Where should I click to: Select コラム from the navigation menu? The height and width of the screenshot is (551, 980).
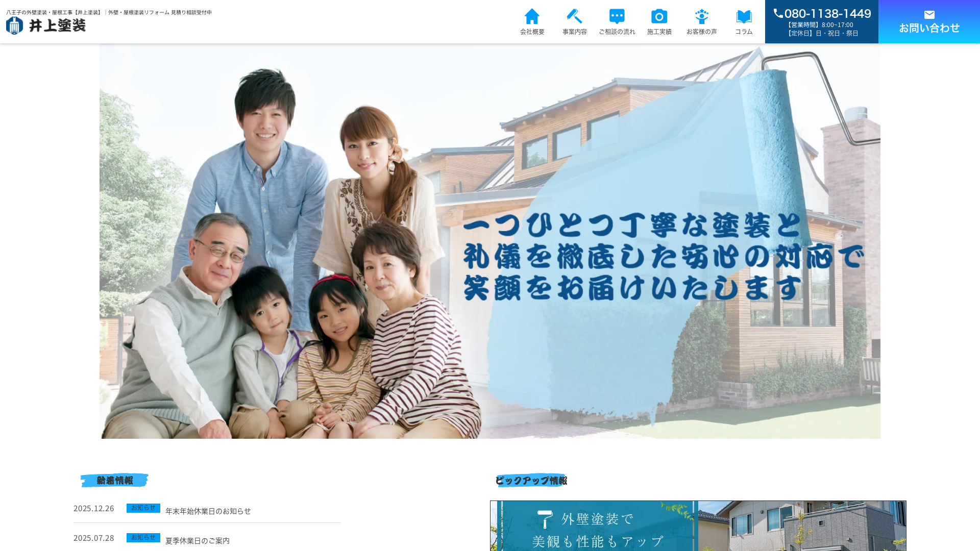tap(744, 22)
